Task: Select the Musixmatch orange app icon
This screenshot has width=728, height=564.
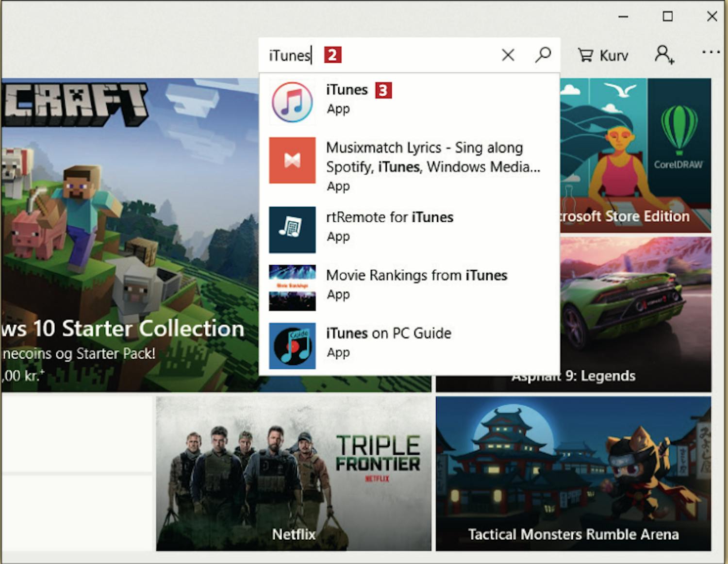Action: pyautogui.click(x=292, y=160)
